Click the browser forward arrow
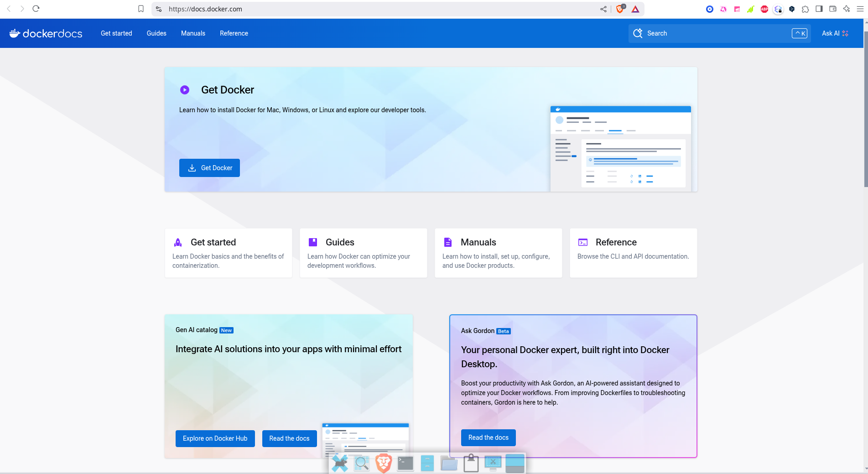The width and height of the screenshot is (868, 474). tap(22, 9)
